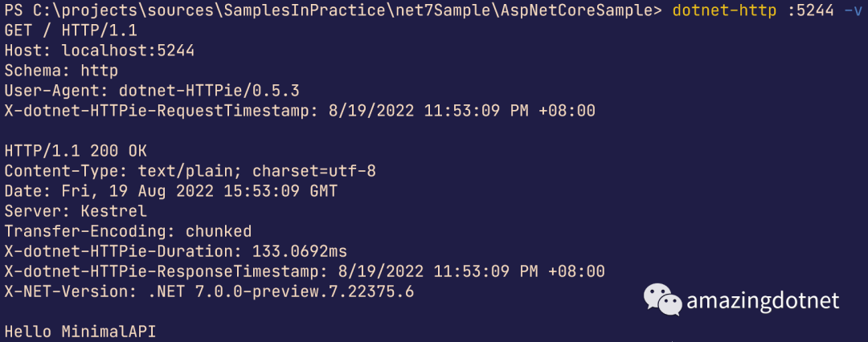
Task: Click the X-NET-Version .NET 7.0.0-preview line
Action: (209, 291)
